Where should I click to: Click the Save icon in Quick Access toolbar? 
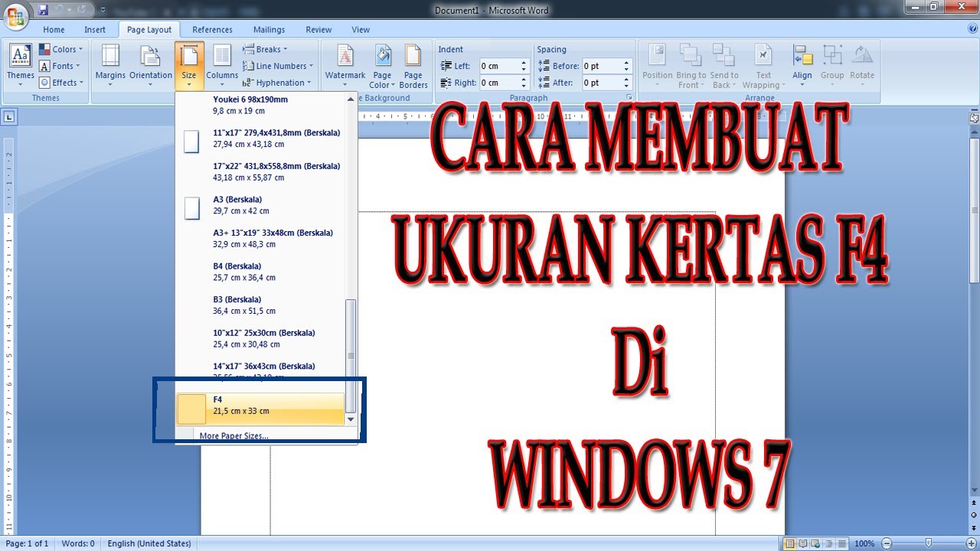click(43, 10)
